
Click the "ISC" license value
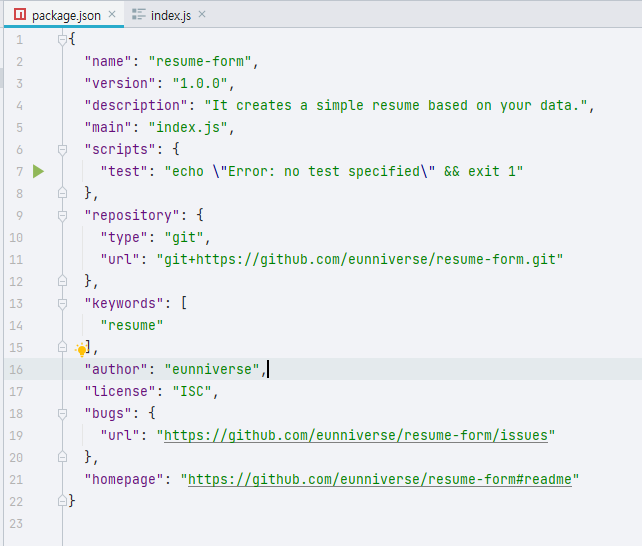tap(192, 391)
